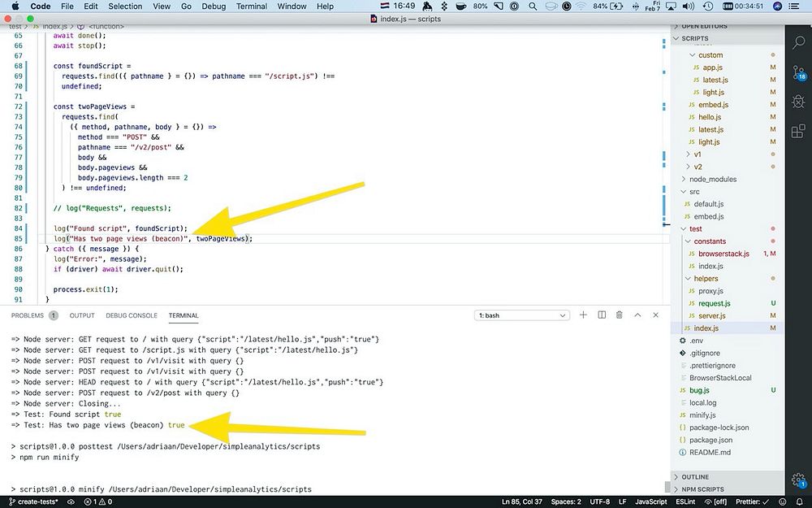Click line number 85 in gutter
Image resolution: width=812 pixels, height=508 pixels.
click(18, 238)
